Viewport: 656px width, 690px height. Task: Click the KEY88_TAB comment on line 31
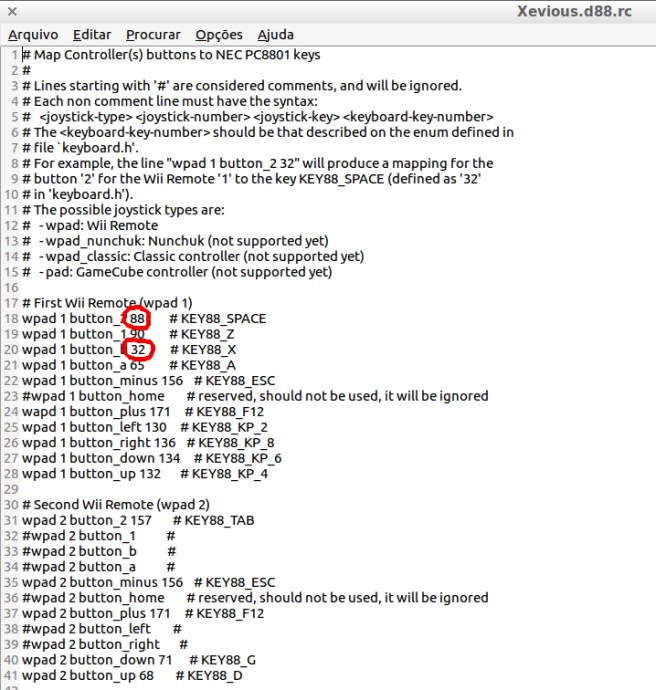pos(214,521)
